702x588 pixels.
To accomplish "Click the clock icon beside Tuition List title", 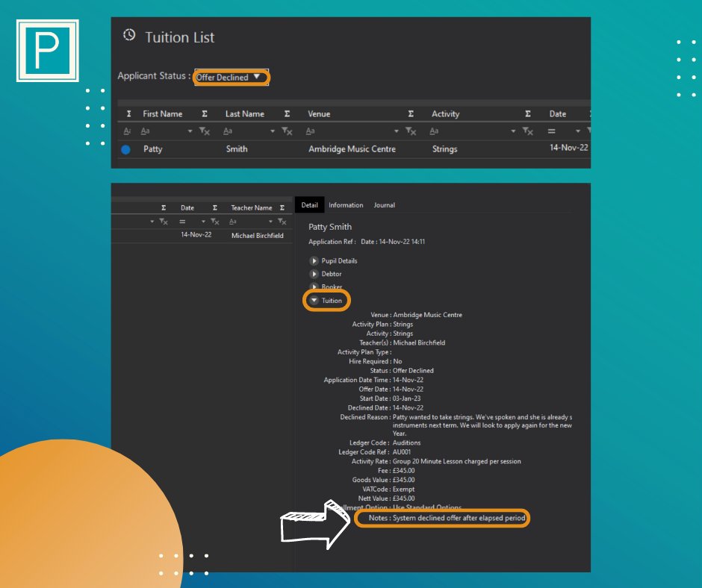I will tap(131, 37).
